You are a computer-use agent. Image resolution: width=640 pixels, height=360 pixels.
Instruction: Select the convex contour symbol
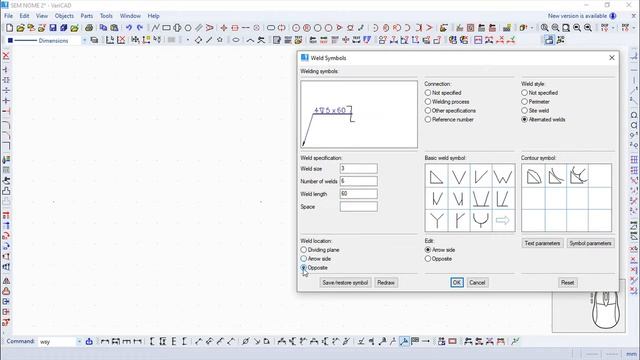(x=533, y=177)
